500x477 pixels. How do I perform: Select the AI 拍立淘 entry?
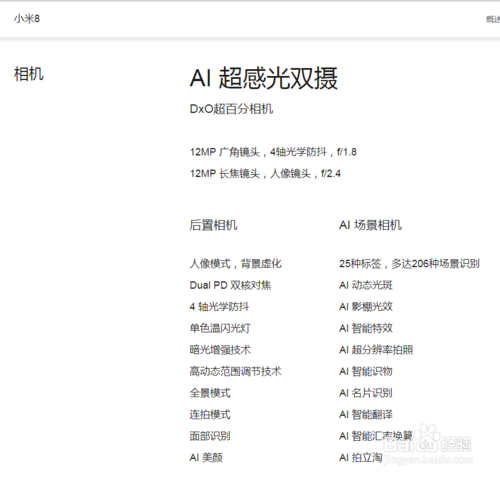click(x=361, y=458)
